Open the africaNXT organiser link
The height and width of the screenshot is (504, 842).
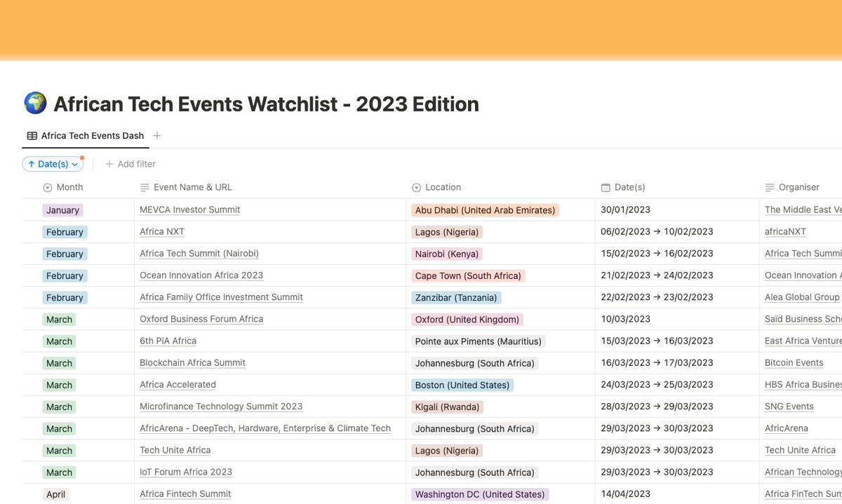pyautogui.click(x=785, y=232)
